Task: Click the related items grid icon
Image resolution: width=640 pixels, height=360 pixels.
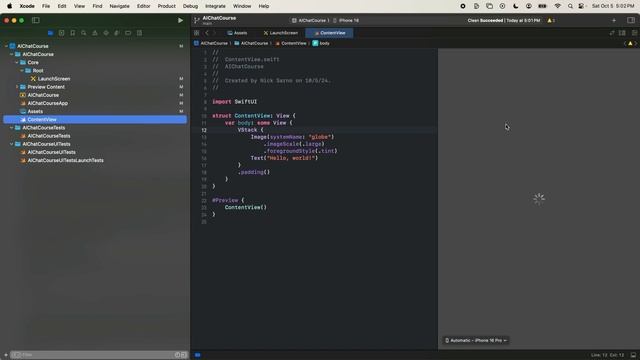Action: pos(197,33)
